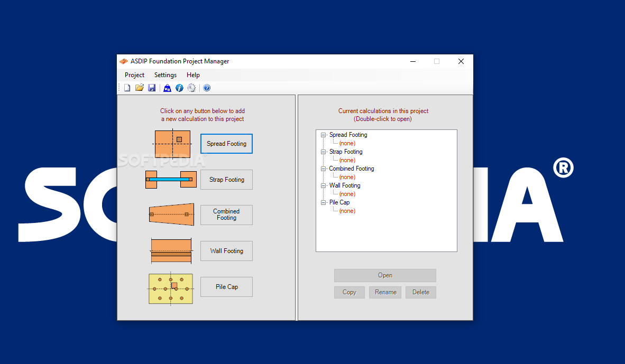Screen dimensions: 625x364
Task: Select (none) under Wall Footing
Action: pos(347,194)
